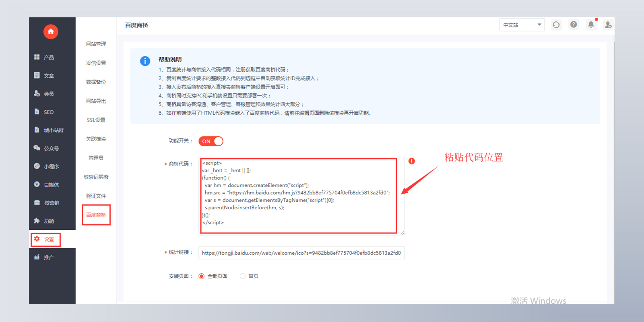Grab the code textarea resize handle
The height and width of the screenshot is (322, 644).
tap(402, 232)
